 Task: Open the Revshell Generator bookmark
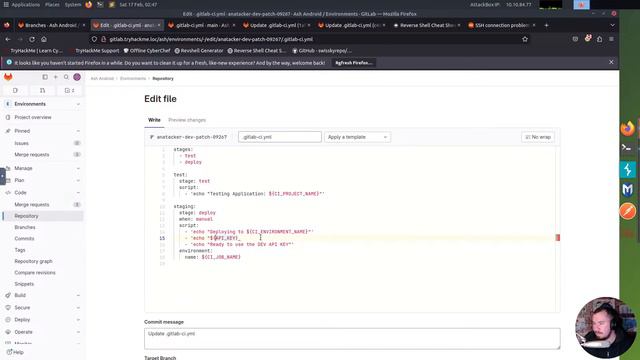pos(199,51)
